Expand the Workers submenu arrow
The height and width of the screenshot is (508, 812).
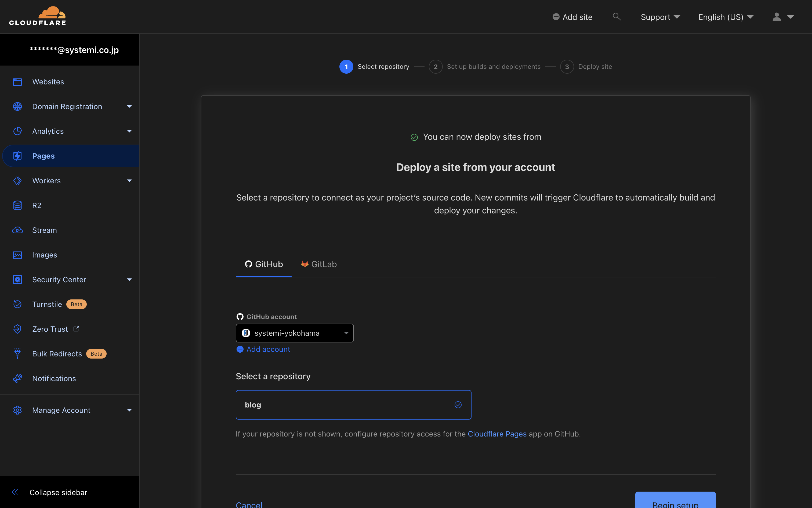click(129, 181)
